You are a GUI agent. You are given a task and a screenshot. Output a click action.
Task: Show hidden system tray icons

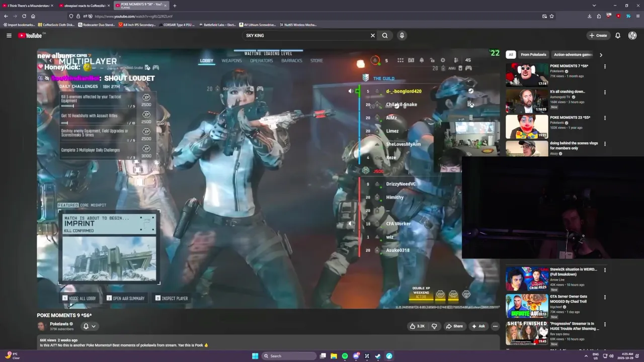point(586,356)
